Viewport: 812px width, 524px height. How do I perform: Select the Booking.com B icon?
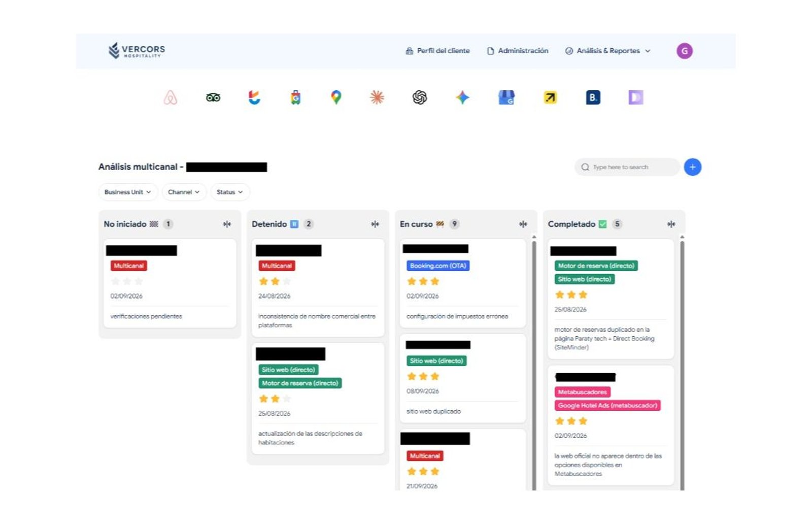(x=593, y=97)
